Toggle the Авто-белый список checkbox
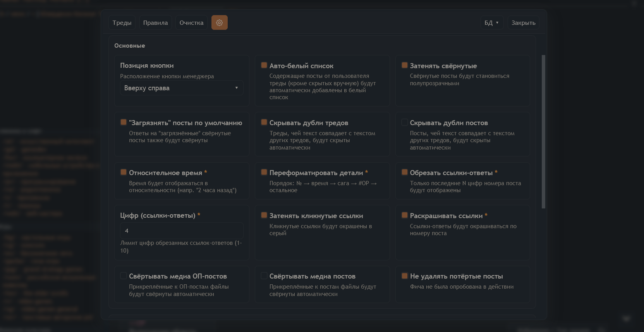The image size is (644, 332). coord(264,65)
